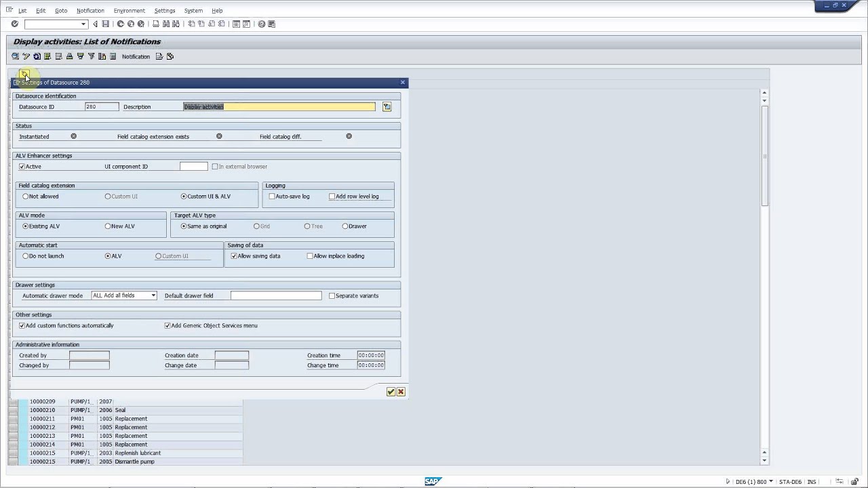
Task: Toggle Add Generic Object Services menu checkbox
Action: [167, 325]
